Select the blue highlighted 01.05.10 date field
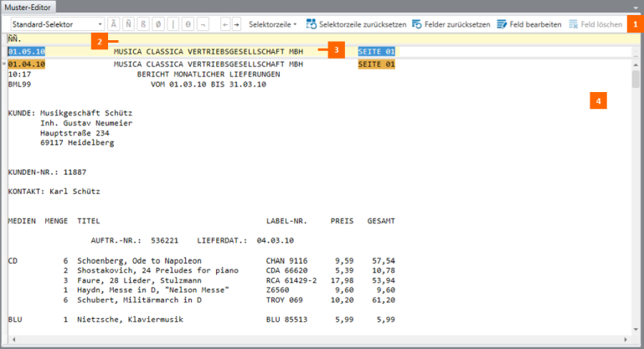Screen dimensions: 644x349 click(x=27, y=51)
